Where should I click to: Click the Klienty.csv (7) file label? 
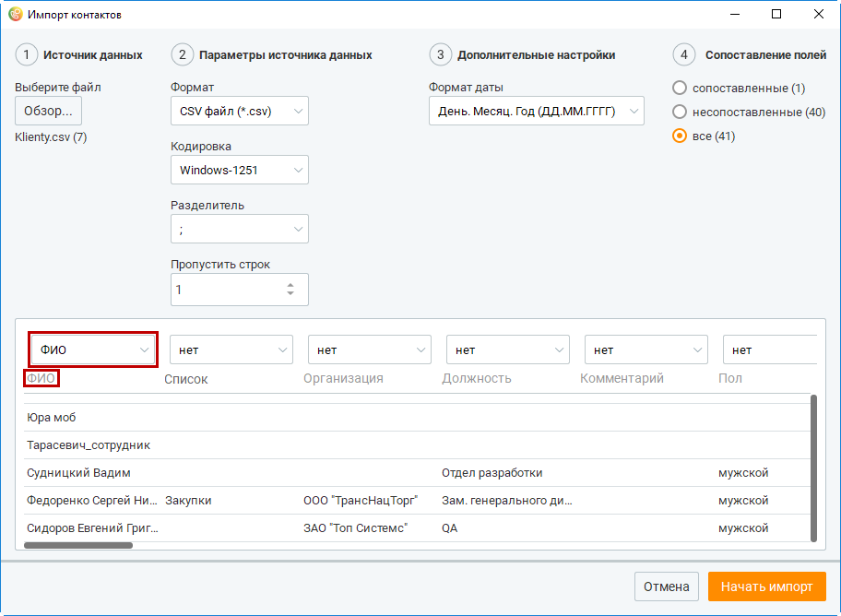tap(51, 137)
